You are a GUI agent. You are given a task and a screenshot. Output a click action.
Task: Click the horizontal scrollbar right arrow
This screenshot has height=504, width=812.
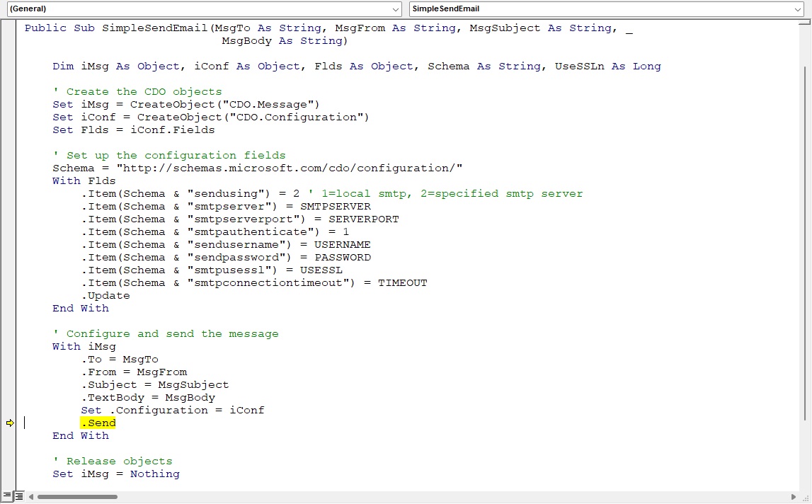coord(794,496)
